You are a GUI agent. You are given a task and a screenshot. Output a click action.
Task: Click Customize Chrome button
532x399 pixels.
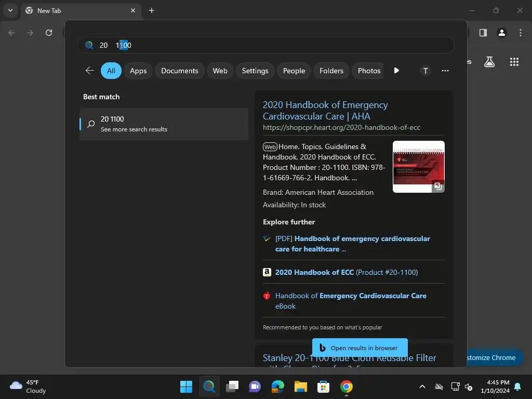point(495,357)
